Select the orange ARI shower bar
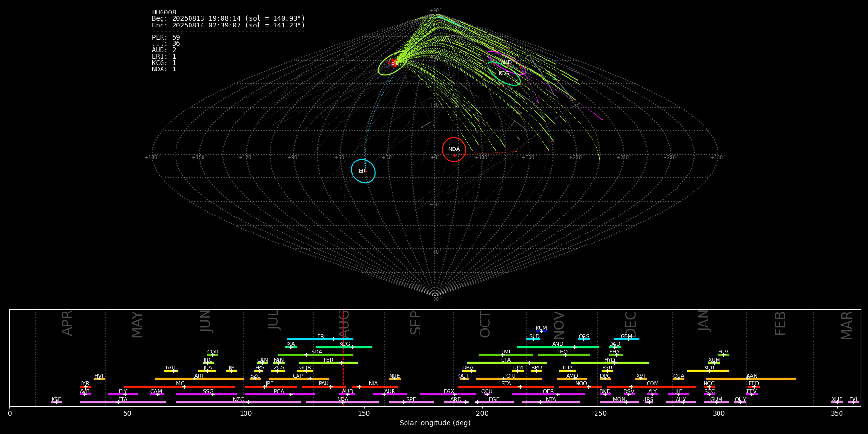The width and height of the screenshot is (868, 434). (200, 379)
